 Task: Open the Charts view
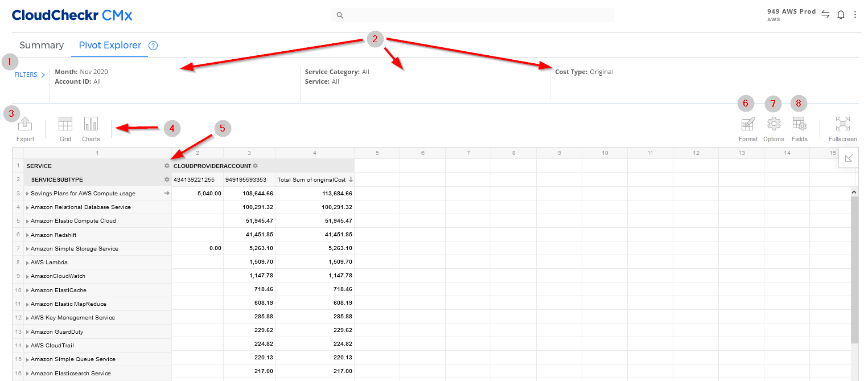91,124
